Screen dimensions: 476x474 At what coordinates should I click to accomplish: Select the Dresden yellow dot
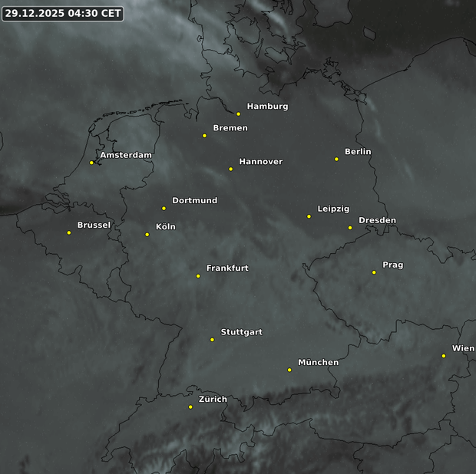pos(350,228)
